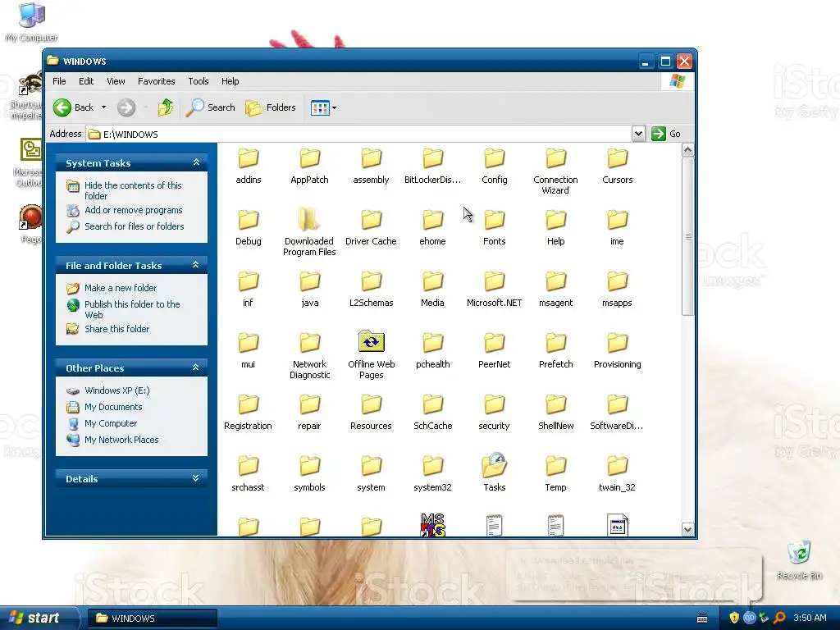
Task: Select the Media folder icon
Action: click(432, 281)
